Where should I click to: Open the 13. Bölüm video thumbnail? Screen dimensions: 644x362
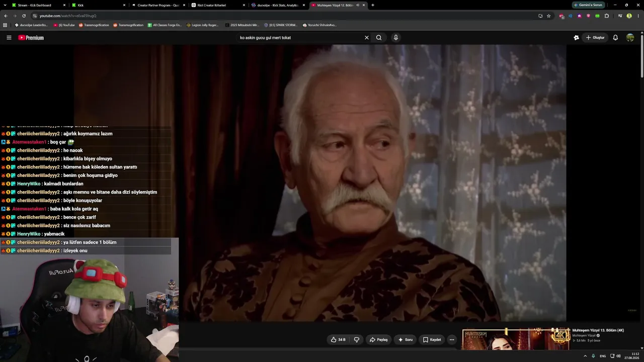(516, 339)
